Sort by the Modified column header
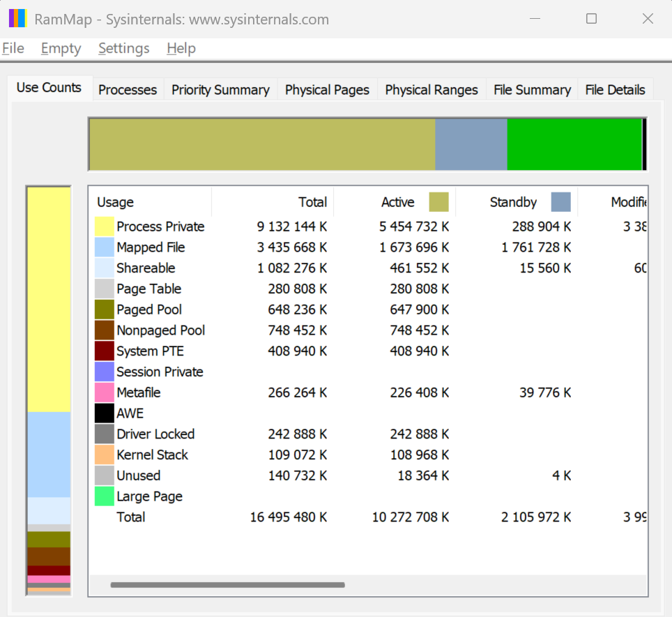The height and width of the screenshot is (617, 672). [x=613, y=201]
